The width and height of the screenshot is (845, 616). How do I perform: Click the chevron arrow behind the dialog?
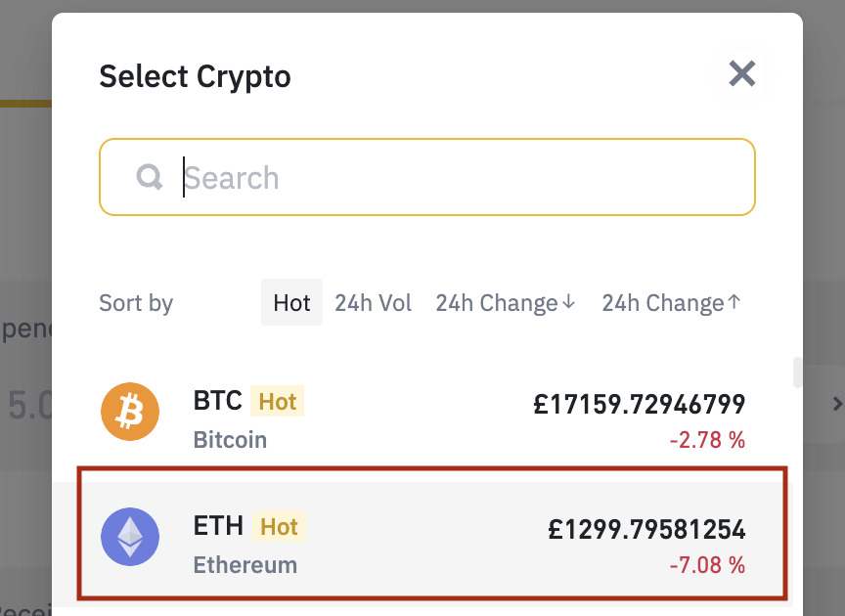coord(836,403)
